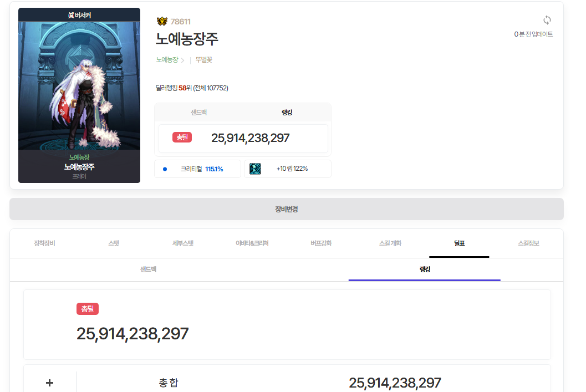This screenshot has width=586, height=392.
Task: Switch to the 스킬 개화 tab
Action: tap(390, 243)
